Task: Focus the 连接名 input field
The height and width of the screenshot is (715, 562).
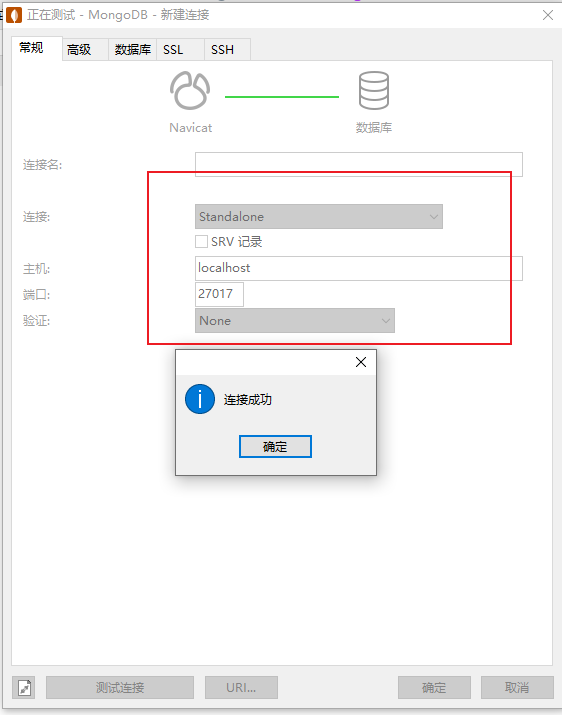Action: point(359,164)
